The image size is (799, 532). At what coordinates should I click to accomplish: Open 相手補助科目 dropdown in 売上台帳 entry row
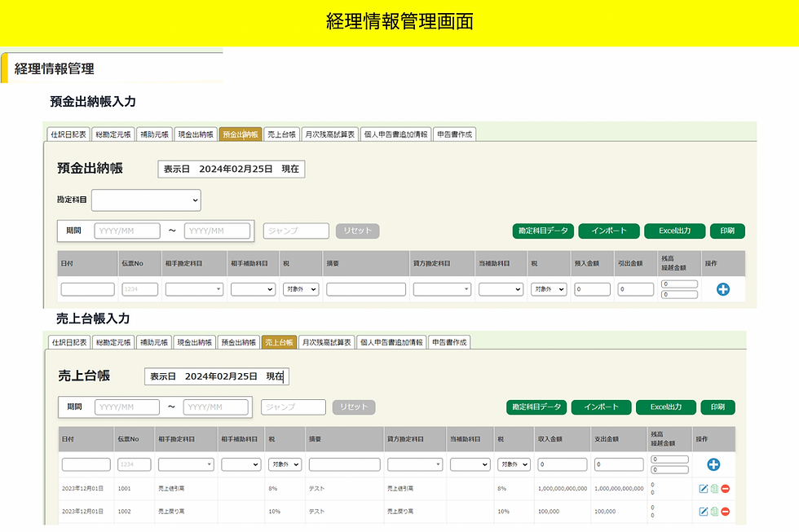(x=241, y=464)
